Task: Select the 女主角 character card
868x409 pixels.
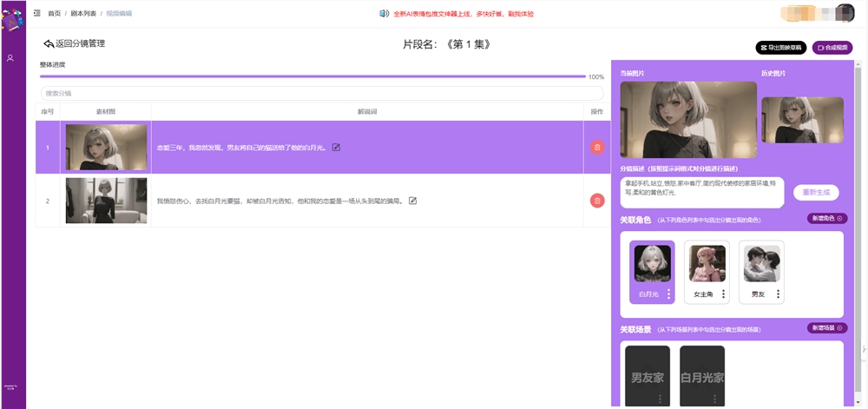Action: [707, 272]
